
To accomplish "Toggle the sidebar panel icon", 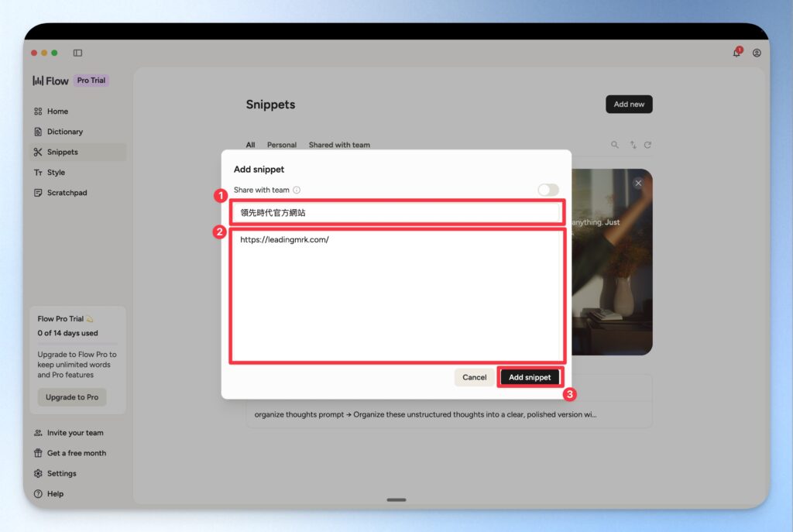I will (x=77, y=53).
